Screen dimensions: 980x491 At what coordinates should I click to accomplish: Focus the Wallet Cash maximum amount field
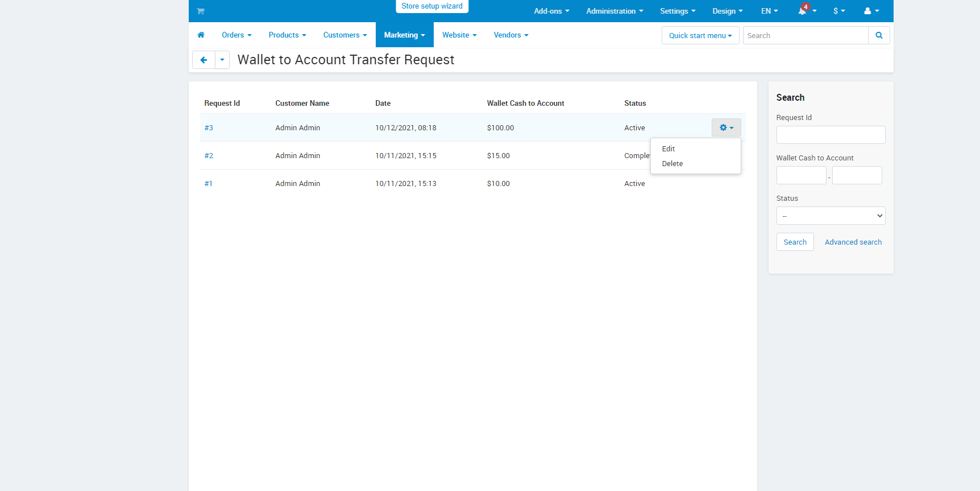pos(857,175)
